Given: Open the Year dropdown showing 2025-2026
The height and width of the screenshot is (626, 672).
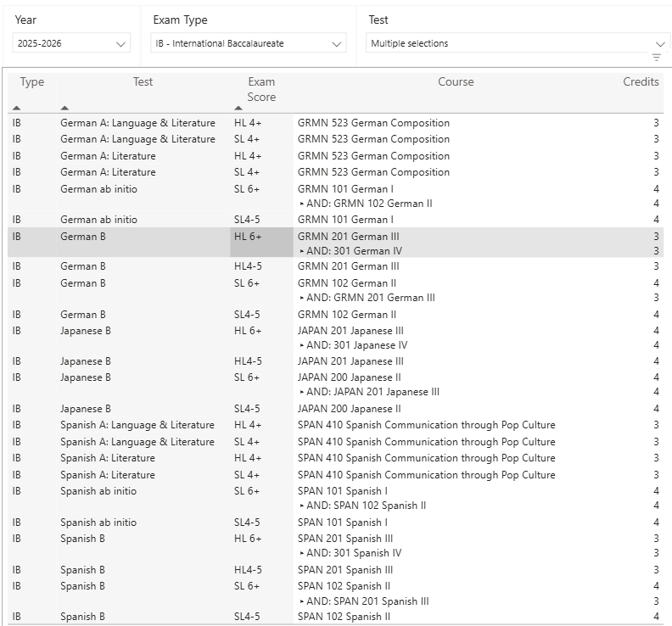Looking at the screenshot, I should pyautogui.click(x=71, y=43).
